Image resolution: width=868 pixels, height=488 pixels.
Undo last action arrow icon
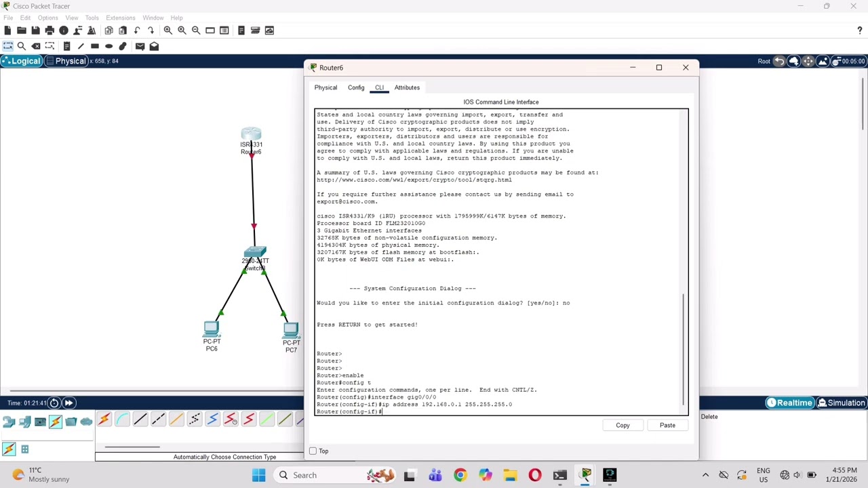coord(137,30)
